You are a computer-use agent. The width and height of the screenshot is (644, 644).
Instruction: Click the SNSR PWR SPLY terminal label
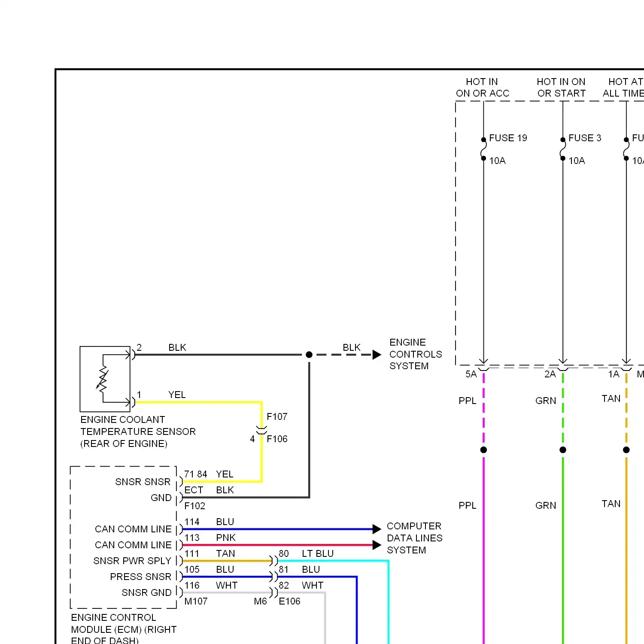point(132,561)
